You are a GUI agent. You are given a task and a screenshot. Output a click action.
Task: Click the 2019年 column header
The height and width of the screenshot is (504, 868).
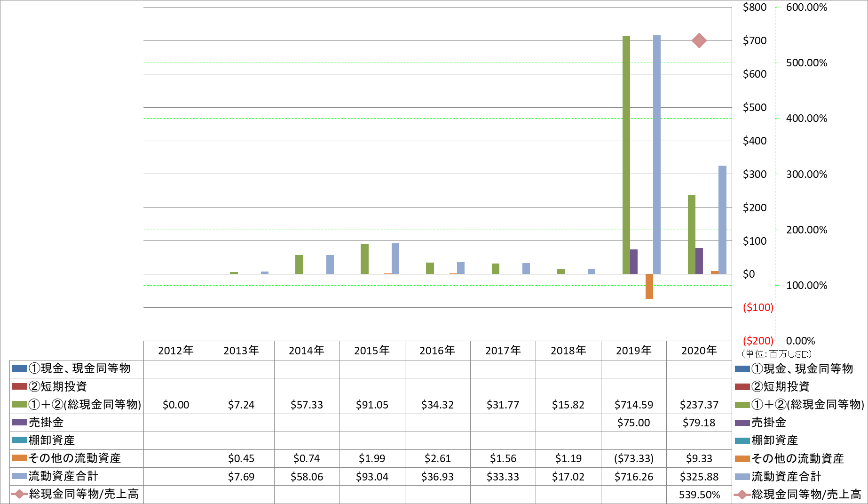634,351
